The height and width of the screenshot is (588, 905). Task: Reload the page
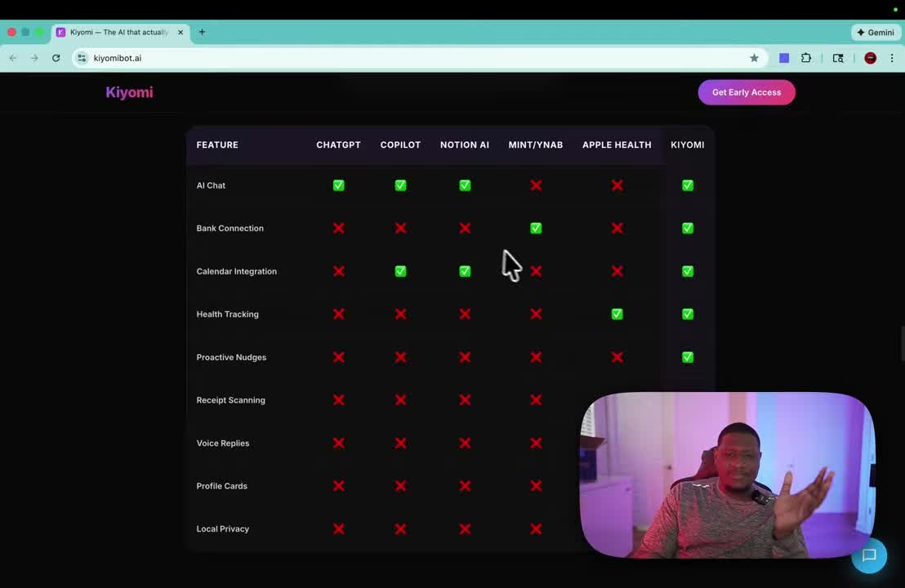point(56,58)
